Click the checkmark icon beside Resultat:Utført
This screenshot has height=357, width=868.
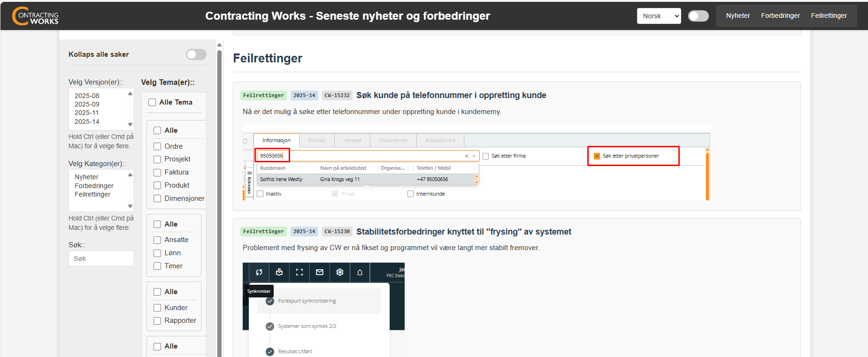tap(270, 352)
